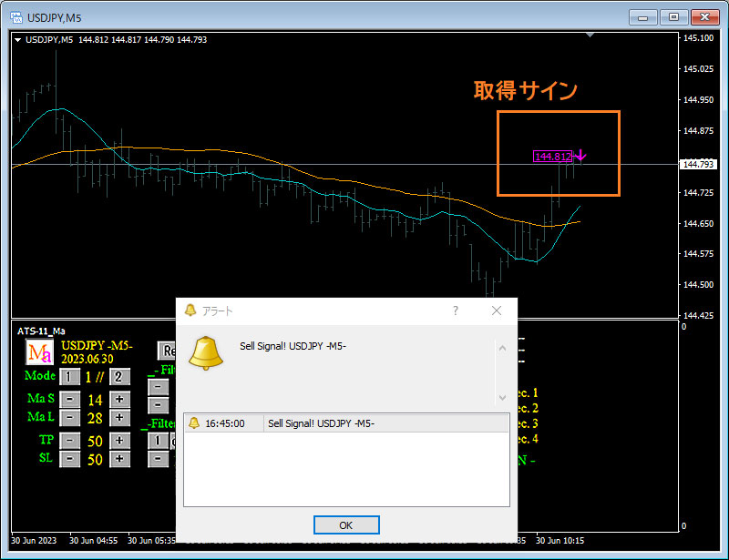Click the chart shift triangle marker
The width and height of the screenshot is (729, 560).
coord(590,35)
